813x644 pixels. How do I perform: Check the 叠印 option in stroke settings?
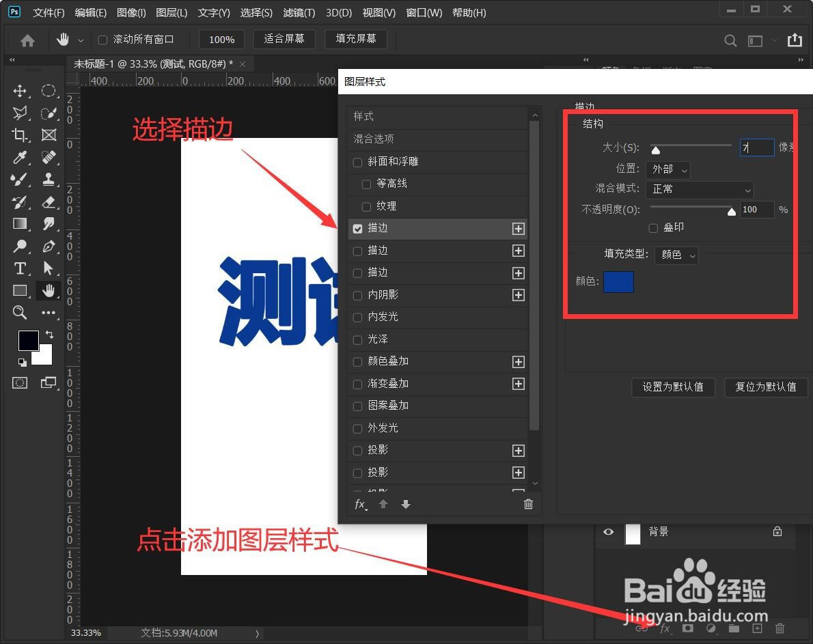653,227
